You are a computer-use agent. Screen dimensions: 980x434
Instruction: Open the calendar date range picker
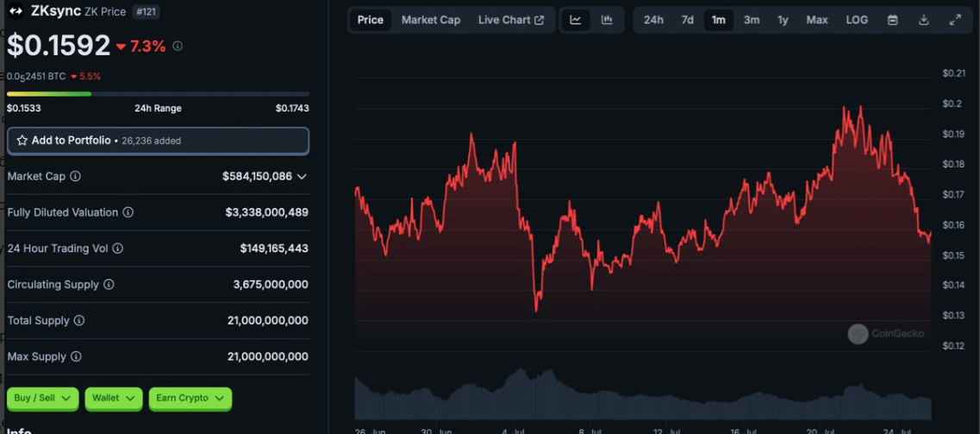click(x=892, y=20)
